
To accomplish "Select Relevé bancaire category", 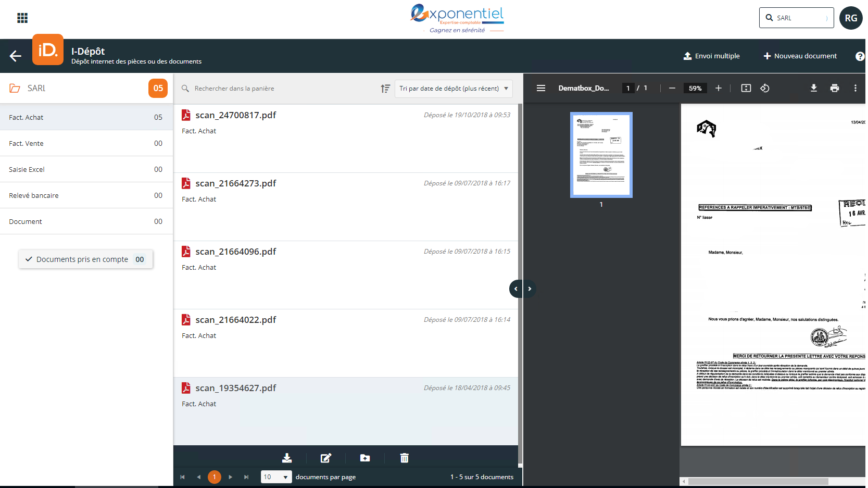I will [x=86, y=195].
